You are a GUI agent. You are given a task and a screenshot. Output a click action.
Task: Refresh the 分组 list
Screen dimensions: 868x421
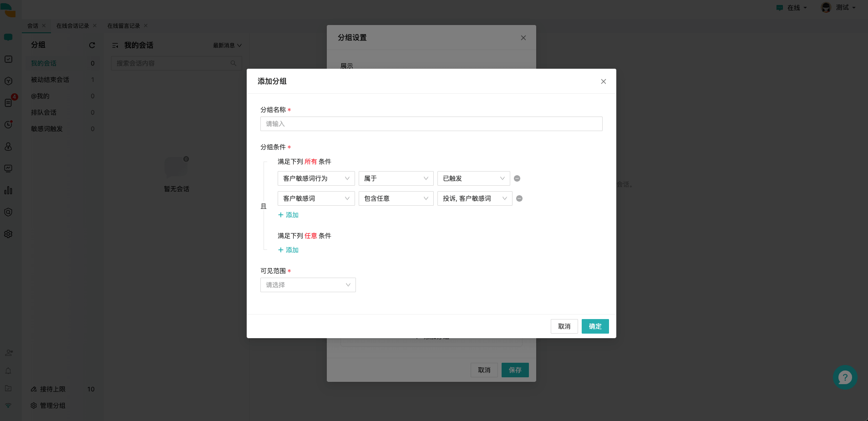tap(92, 45)
